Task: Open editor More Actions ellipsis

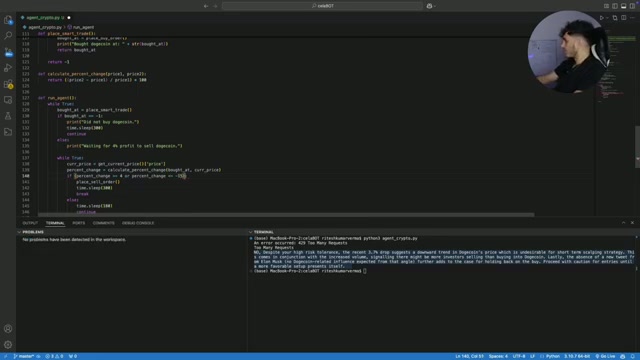Action: pyautogui.click(x=632, y=18)
